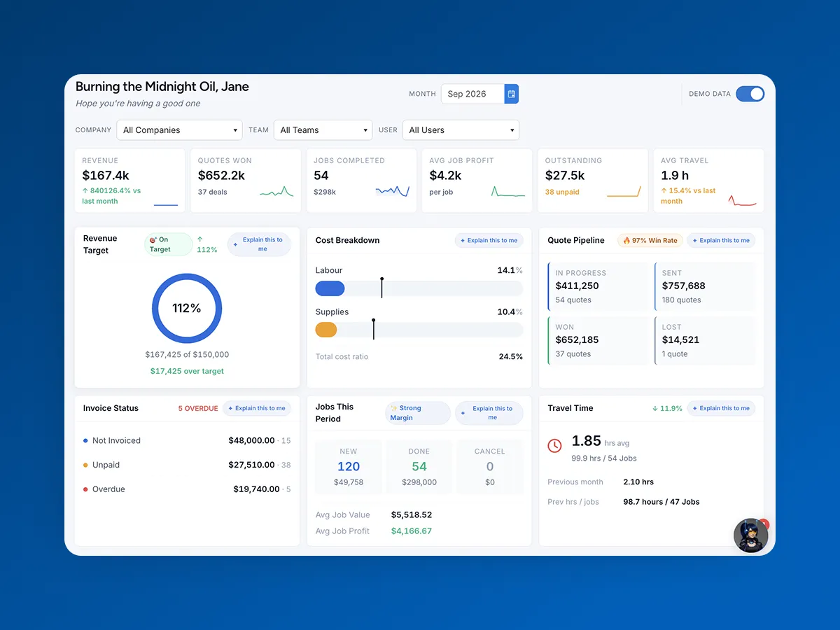Click the Revenue sparkline chart

(x=166, y=204)
